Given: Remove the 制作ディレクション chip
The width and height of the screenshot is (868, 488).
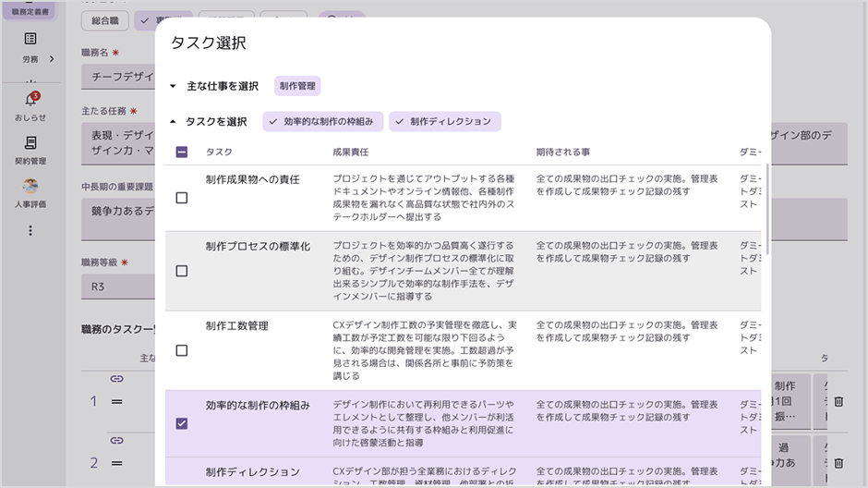Looking at the screenshot, I should [444, 121].
